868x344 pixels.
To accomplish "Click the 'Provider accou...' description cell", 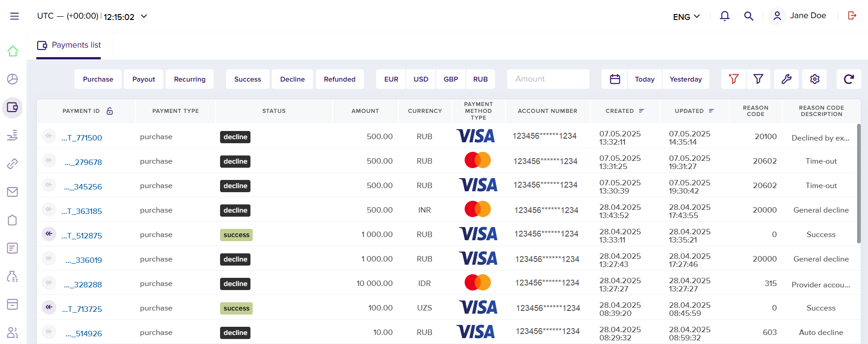I will 821,285.
